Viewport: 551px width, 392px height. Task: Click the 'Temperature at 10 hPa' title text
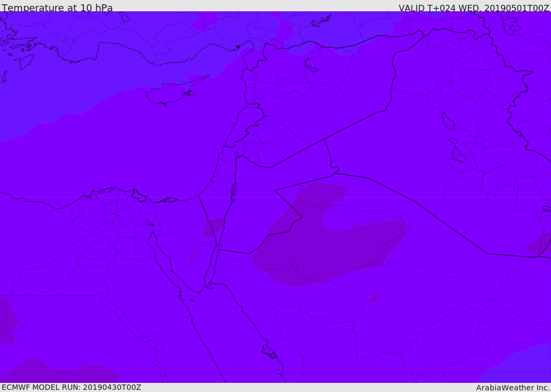[x=57, y=8]
